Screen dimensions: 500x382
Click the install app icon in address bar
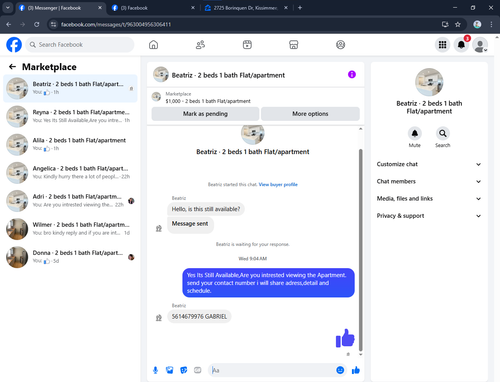(445, 24)
